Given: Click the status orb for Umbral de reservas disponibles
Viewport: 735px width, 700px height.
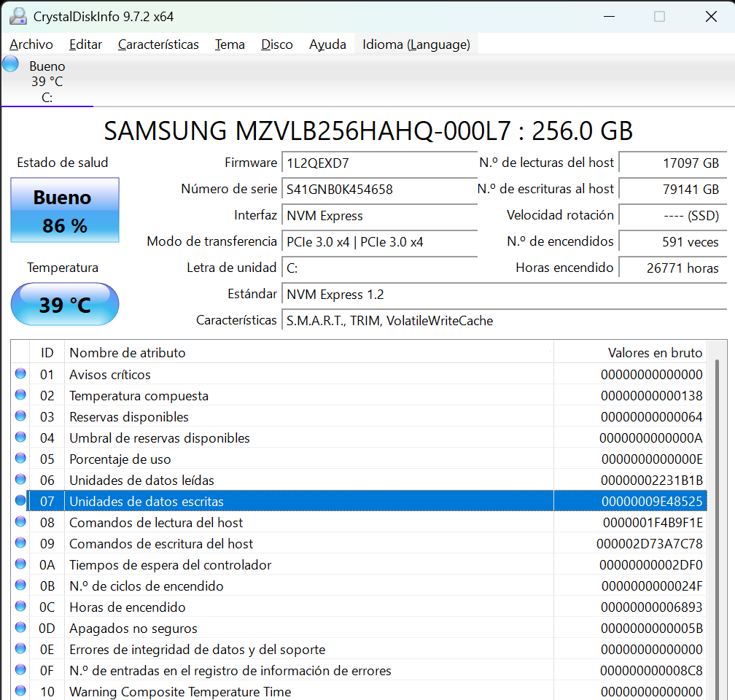Looking at the screenshot, I should 20,437.
